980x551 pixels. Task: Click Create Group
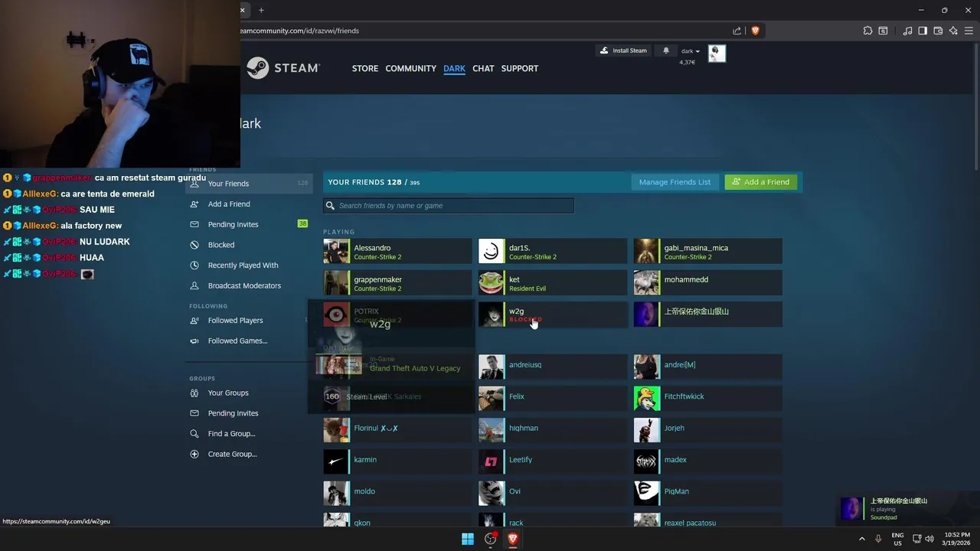(249, 454)
